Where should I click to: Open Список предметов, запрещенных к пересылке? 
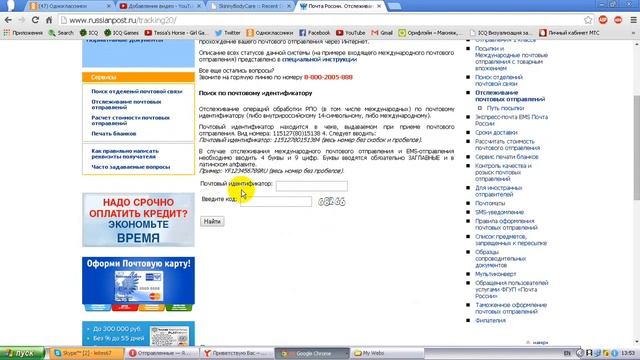click(511, 240)
